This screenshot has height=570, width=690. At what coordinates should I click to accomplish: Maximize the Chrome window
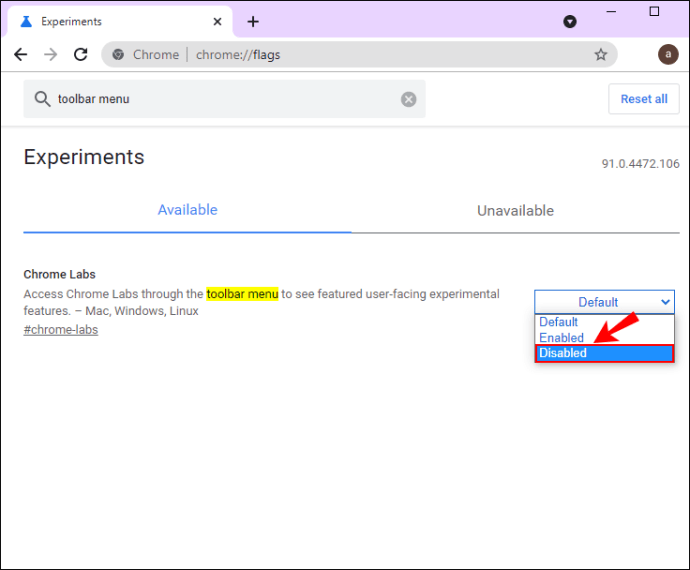coord(654,11)
